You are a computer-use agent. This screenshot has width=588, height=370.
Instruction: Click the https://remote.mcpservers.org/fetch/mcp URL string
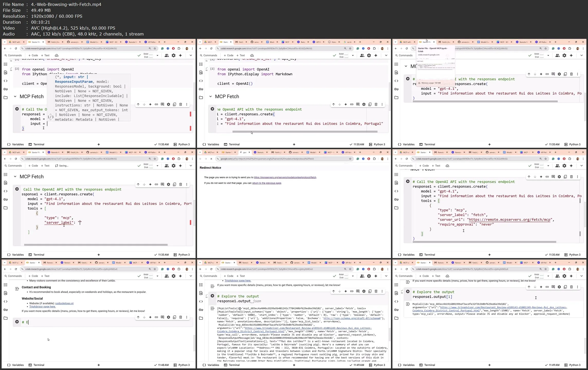pos(510,220)
